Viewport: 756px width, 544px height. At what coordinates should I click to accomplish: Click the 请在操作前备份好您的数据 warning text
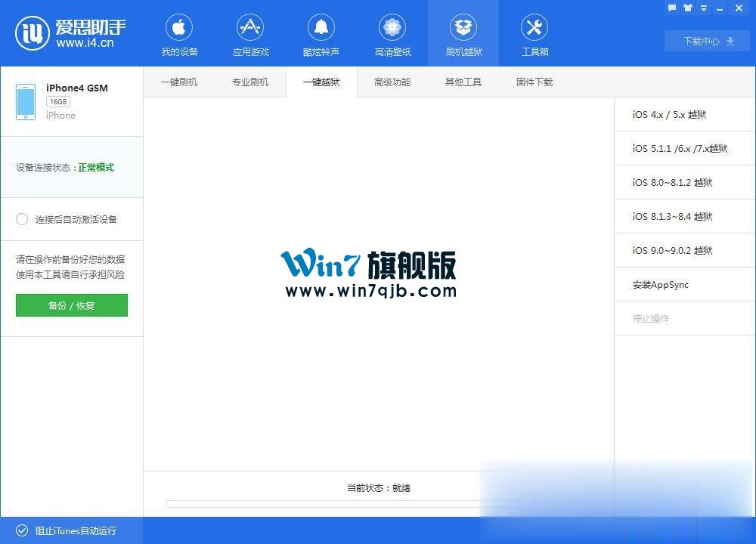point(70,259)
